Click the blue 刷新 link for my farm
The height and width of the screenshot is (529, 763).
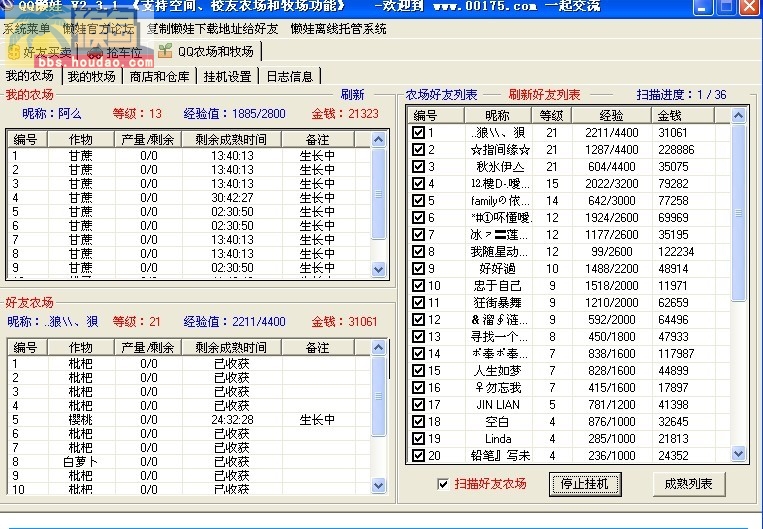[352, 94]
